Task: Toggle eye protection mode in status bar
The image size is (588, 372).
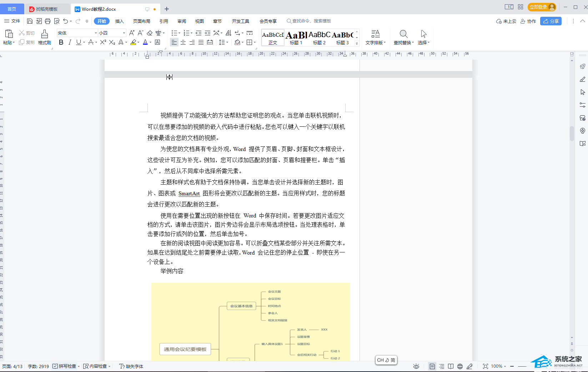Action: tap(416, 366)
